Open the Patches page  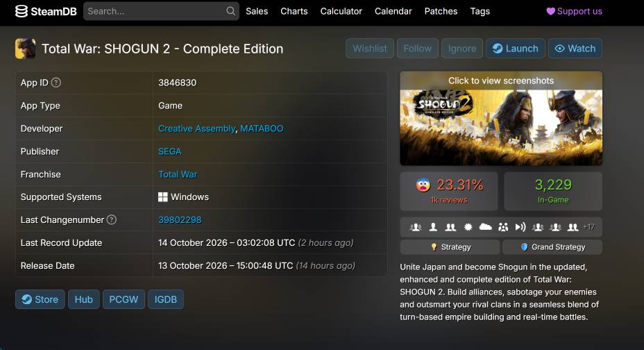click(x=441, y=11)
